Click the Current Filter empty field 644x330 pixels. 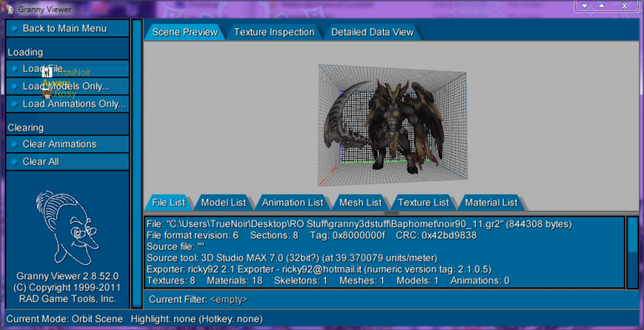[229, 299]
